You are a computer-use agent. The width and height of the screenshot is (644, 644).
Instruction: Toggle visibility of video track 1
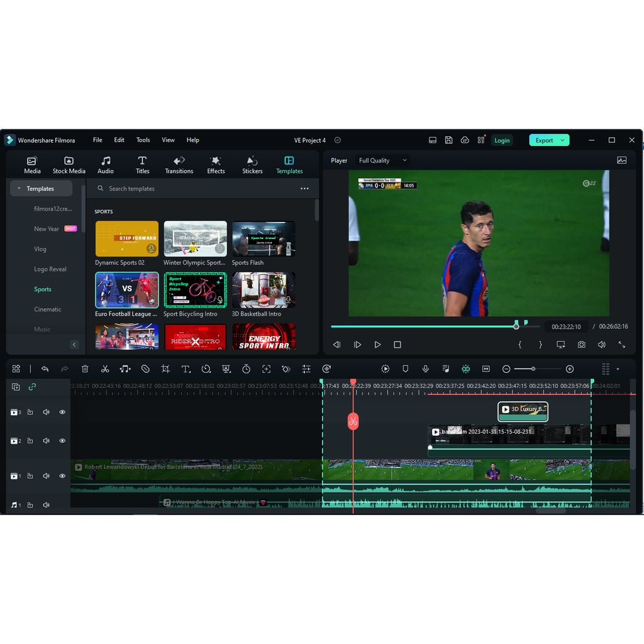click(x=62, y=476)
